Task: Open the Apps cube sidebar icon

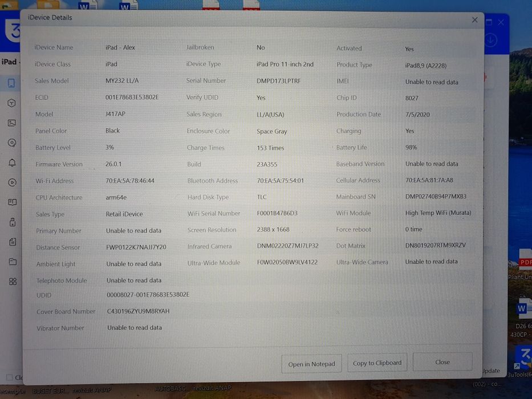Action: click(x=11, y=103)
